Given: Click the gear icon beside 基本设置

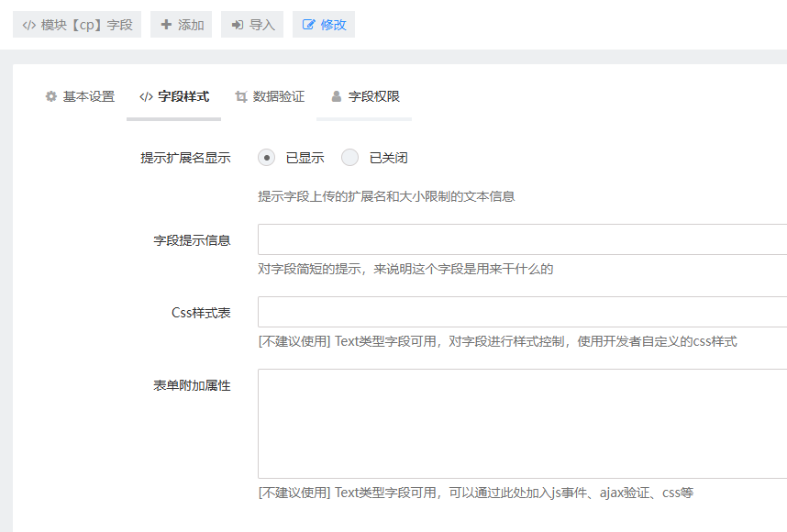Looking at the screenshot, I should point(51,96).
